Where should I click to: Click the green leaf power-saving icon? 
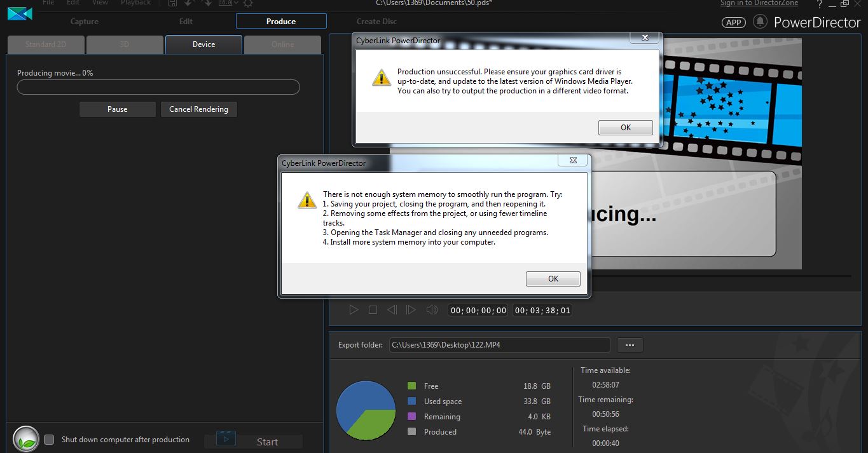26,439
